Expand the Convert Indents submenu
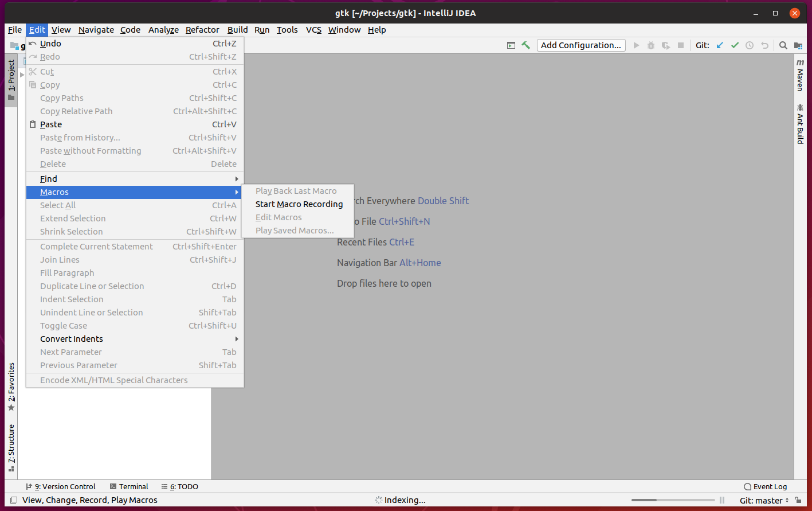Image resolution: width=812 pixels, height=511 pixels. 135,339
